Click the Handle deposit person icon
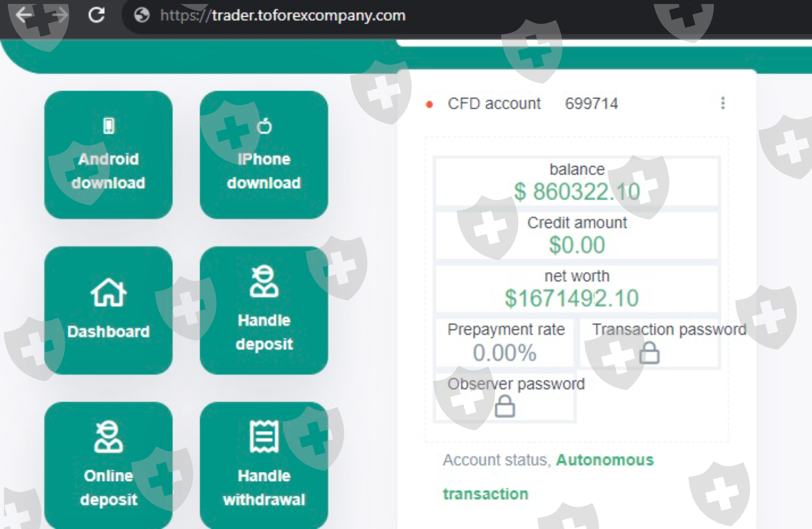The height and width of the screenshot is (529, 812). tap(264, 282)
